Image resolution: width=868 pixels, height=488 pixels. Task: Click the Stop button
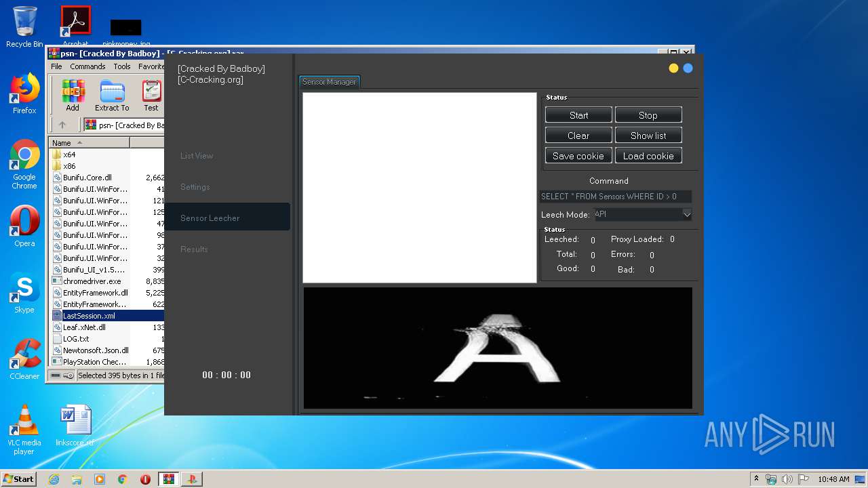(x=648, y=115)
